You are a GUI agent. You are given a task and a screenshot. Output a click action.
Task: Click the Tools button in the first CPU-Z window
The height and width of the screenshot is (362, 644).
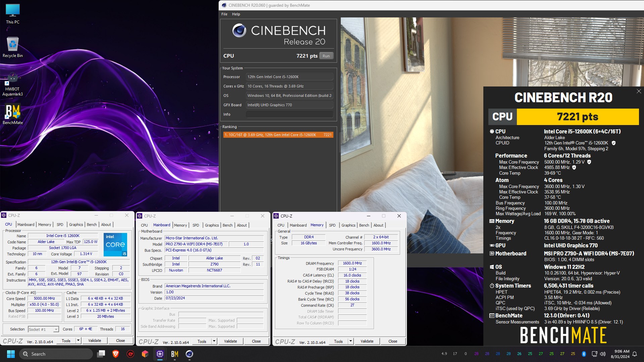pyautogui.click(x=66, y=341)
